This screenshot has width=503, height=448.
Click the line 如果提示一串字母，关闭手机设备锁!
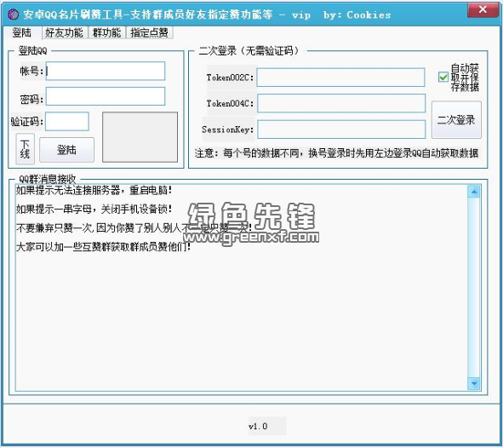[x=94, y=210]
